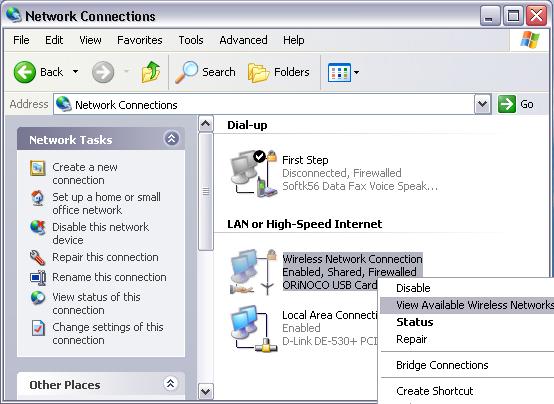This screenshot has width=554, height=404.
Task: Open the Back history dropdown arrow
Action: click(75, 72)
